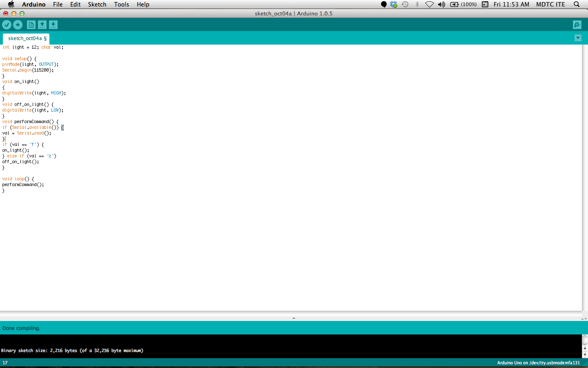Click the 'Serial.begin(115200);' line

(x=28, y=70)
